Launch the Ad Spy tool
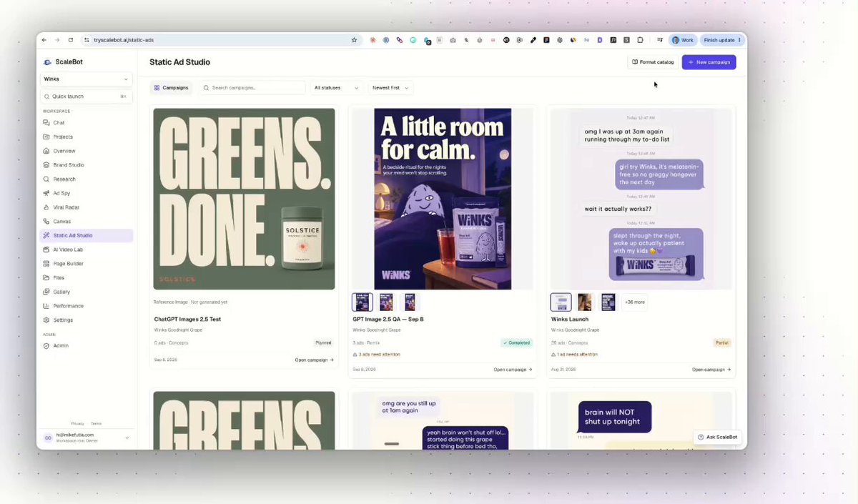Image resolution: width=858 pixels, height=504 pixels. pos(61,193)
